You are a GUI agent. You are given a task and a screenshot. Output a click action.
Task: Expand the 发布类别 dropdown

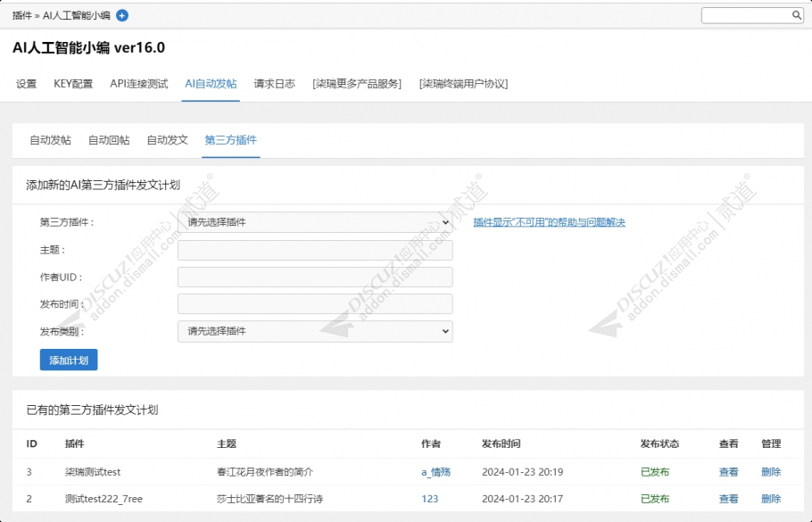[x=315, y=331]
